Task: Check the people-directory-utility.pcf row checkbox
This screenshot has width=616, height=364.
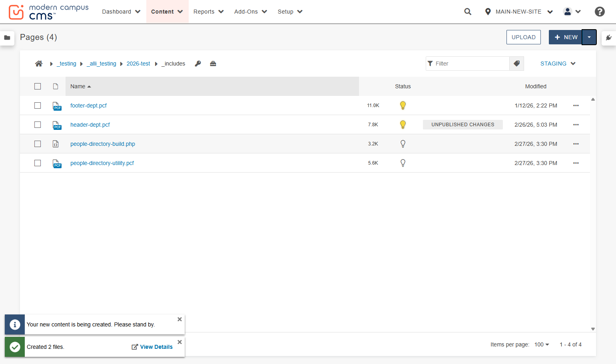Action: [x=38, y=163]
